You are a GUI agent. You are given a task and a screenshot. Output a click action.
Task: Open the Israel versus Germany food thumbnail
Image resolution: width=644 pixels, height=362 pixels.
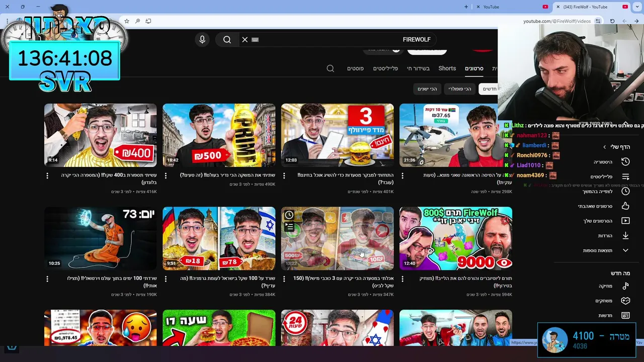(219, 238)
